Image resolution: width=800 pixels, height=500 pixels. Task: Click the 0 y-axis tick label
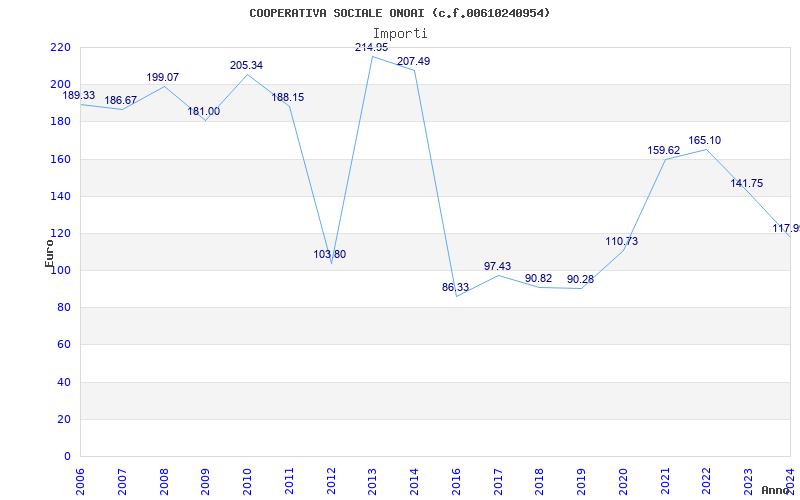point(67,457)
